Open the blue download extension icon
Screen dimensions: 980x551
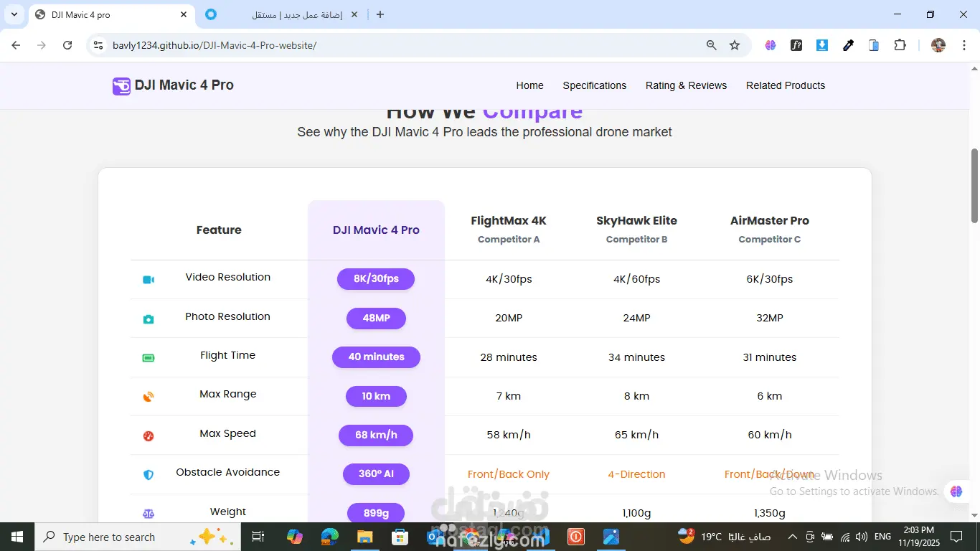[x=822, y=45]
